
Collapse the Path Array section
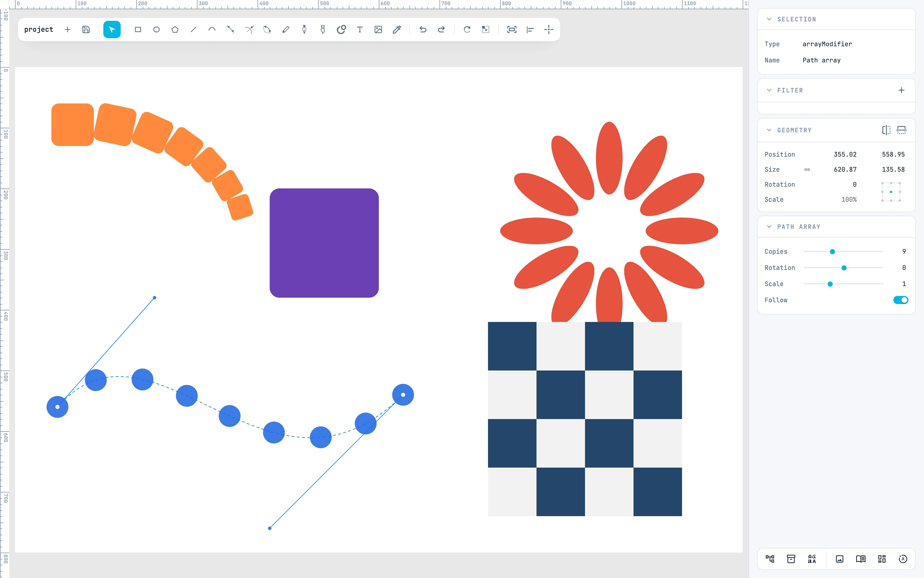tap(769, 227)
